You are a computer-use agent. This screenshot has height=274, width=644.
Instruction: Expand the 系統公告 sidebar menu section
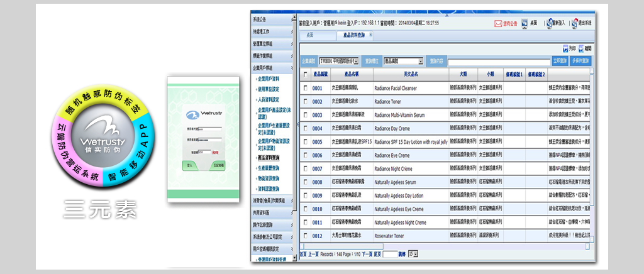pyautogui.click(x=273, y=20)
